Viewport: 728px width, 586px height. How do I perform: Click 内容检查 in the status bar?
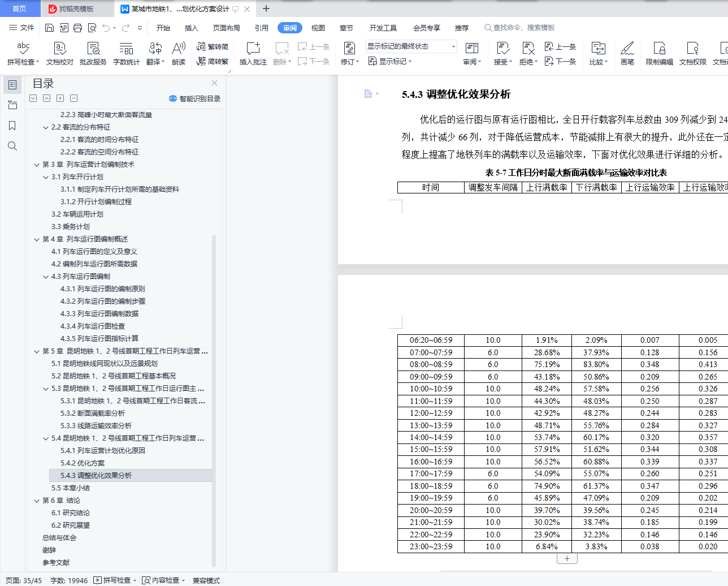[x=164, y=580]
